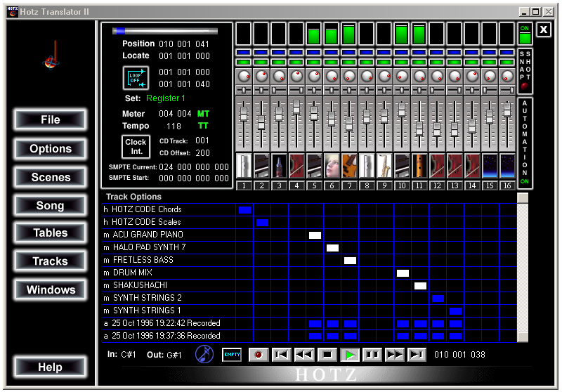
Task: Start recording with the Record button
Action: (x=259, y=355)
